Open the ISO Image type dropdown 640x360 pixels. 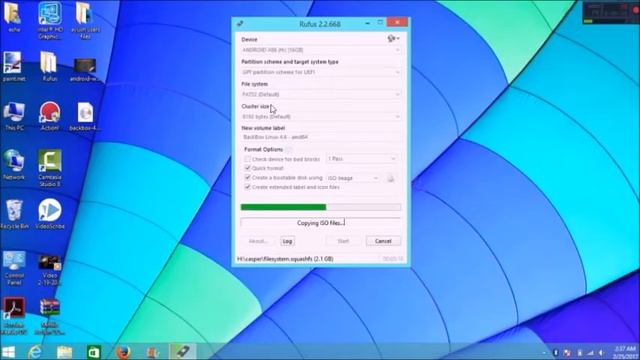coord(353,178)
